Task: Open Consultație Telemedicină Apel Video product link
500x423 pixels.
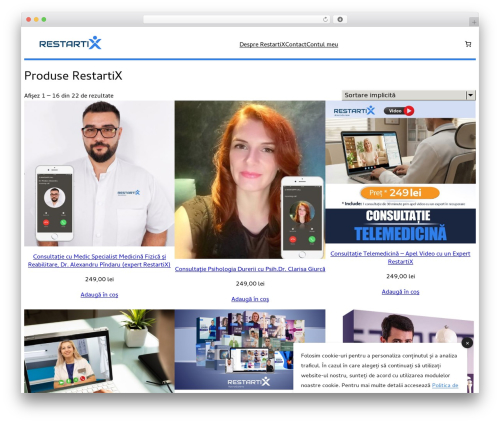Action: click(x=400, y=258)
